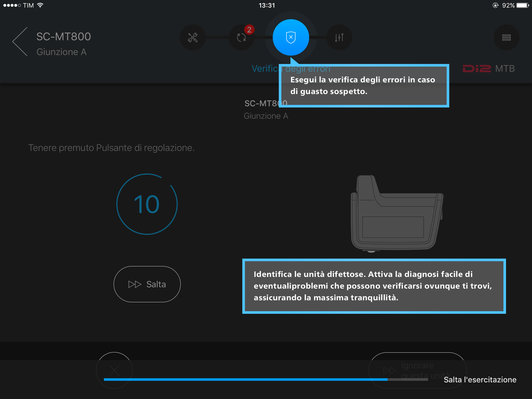Open the hamburger menu at top right
Viewport: 532px width, 399px height.
tap(506, 38)
